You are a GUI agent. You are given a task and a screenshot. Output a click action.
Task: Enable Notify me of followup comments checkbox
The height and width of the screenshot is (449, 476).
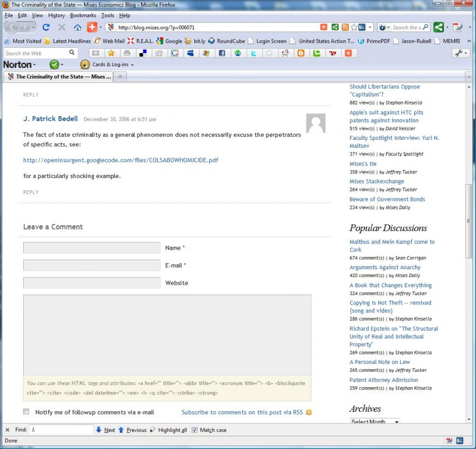[26, 412]
